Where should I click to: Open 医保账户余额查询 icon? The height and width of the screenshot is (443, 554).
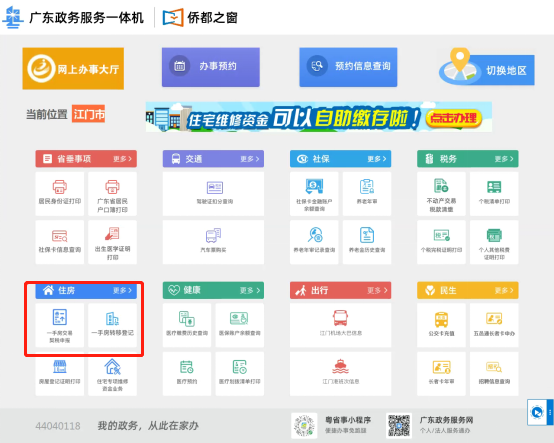click(x=239, y=318)
